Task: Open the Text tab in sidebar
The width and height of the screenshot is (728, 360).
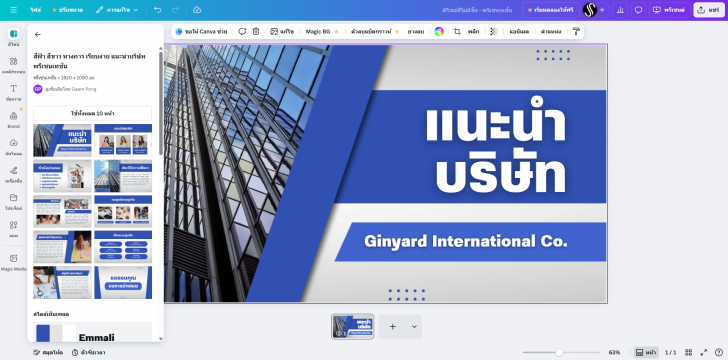Action: point(13,92)
